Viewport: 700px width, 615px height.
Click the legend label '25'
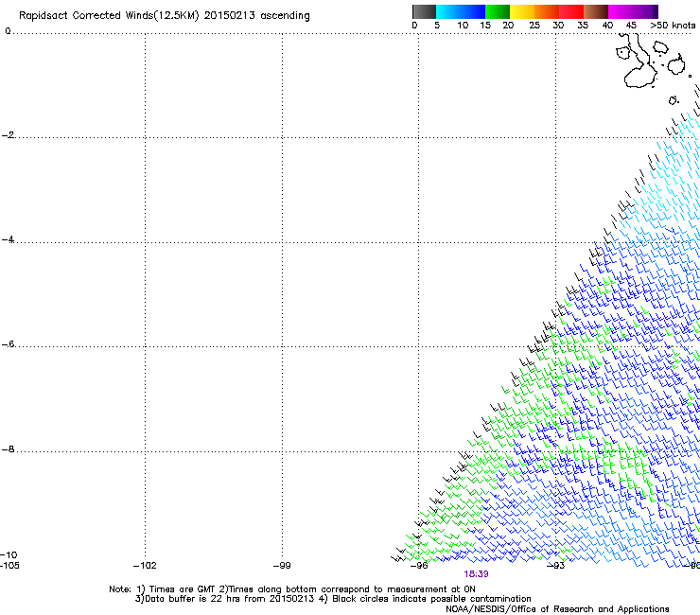[x=534, y=26]
